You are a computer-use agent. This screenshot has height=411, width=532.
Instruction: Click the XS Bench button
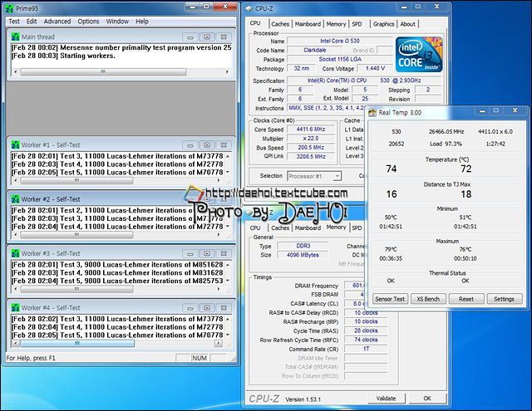click(x=428, y=299)
